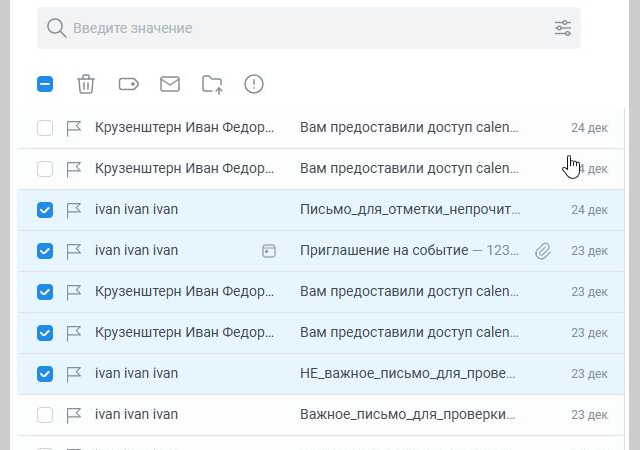Click sender 'ivan ivan ivan' of 'Важное_письмо_для_проверки' email

136,414
